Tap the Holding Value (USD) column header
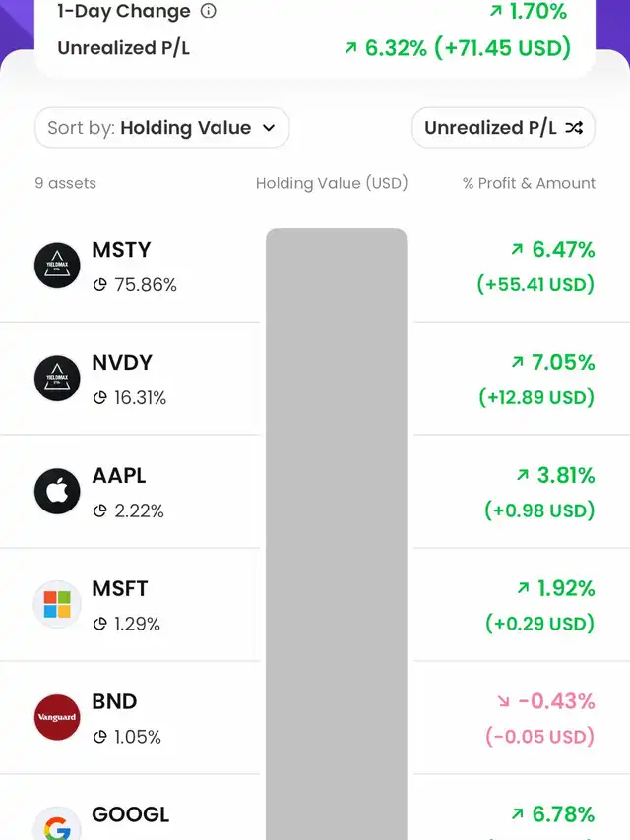Viewport: 630px width, 840px height. click(x=332, y=183)
